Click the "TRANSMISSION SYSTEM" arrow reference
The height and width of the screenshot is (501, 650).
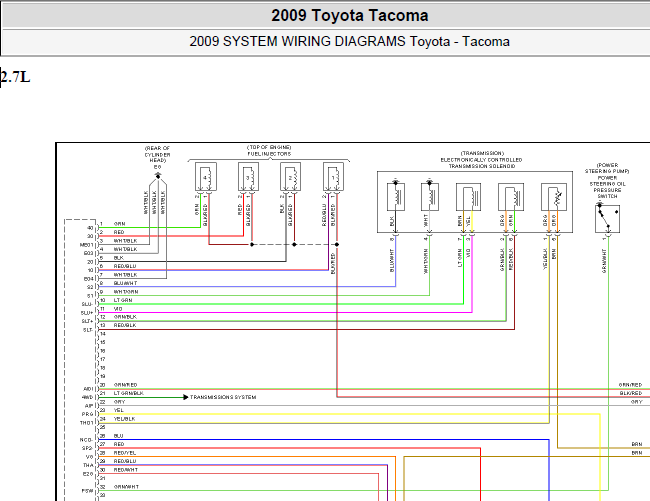coord(223,397)
